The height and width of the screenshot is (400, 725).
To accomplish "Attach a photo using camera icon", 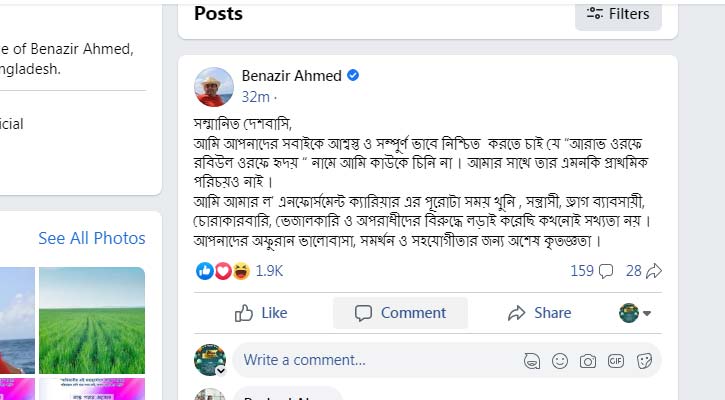I will 588,360.
